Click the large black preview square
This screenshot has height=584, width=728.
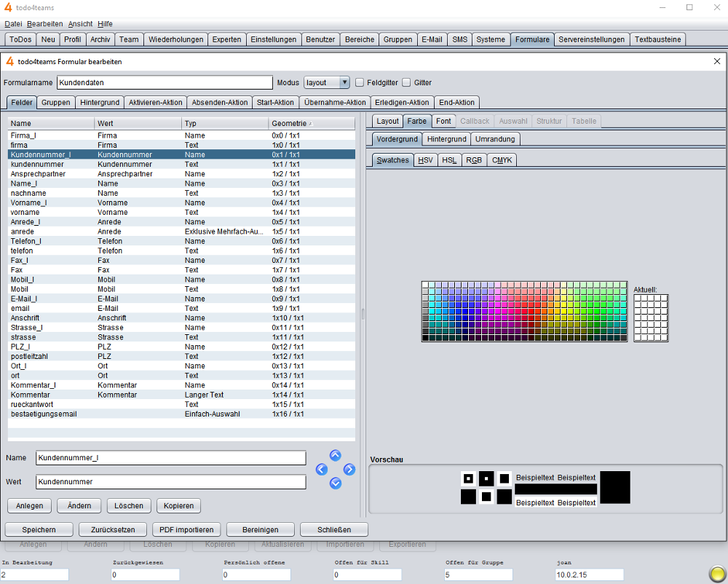pyautogui.click(x=615, y=487)
